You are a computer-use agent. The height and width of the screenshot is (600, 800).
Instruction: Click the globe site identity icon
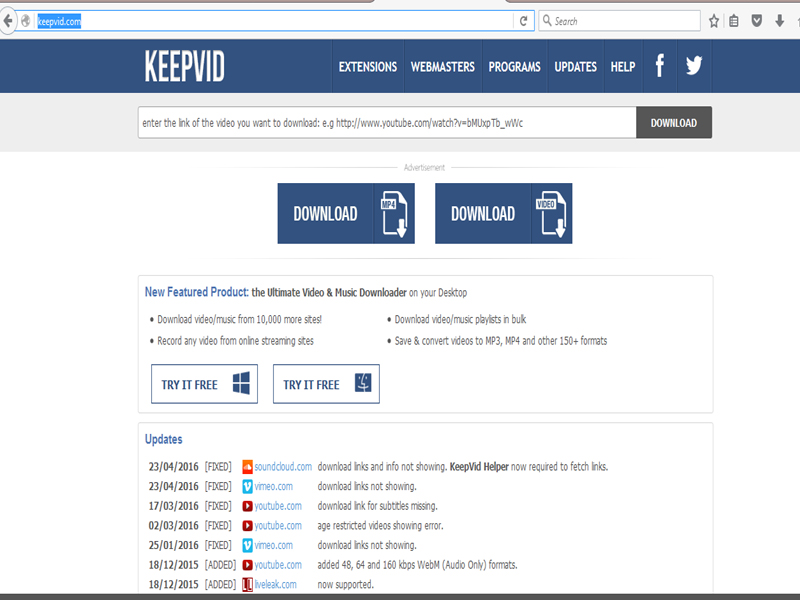(26, 21)
